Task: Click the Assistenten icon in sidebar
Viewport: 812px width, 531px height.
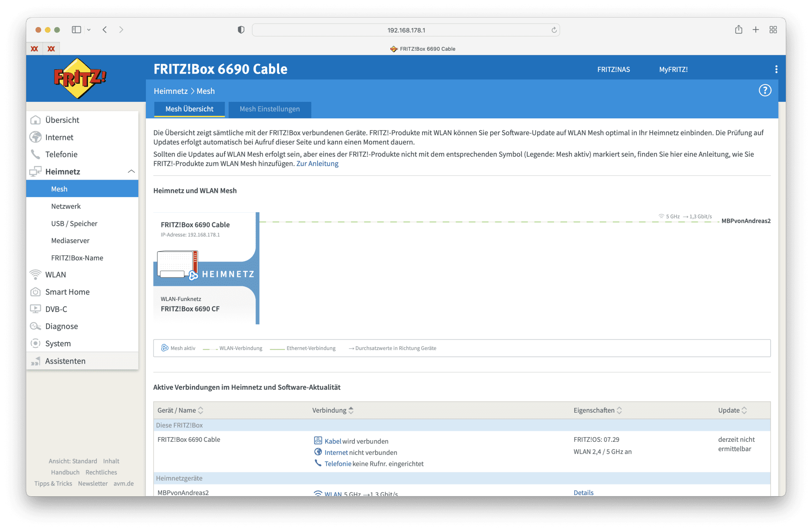Action: (36, 361)
